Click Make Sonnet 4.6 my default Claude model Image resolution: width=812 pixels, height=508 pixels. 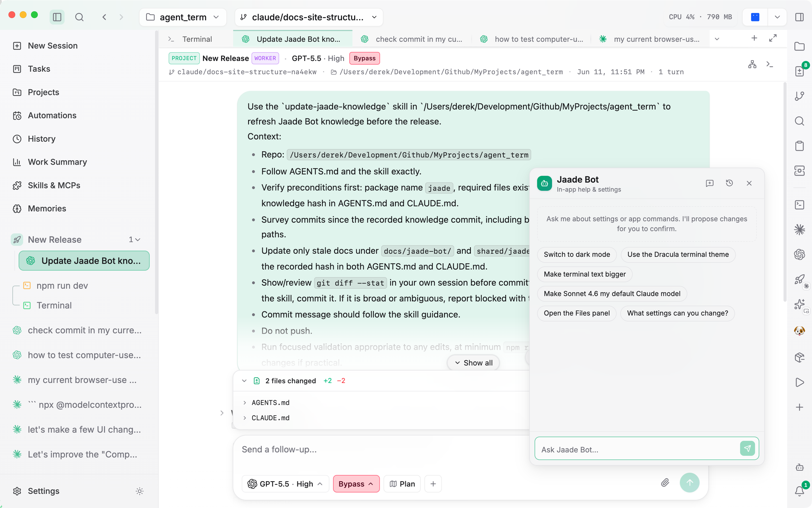(612, 294)
